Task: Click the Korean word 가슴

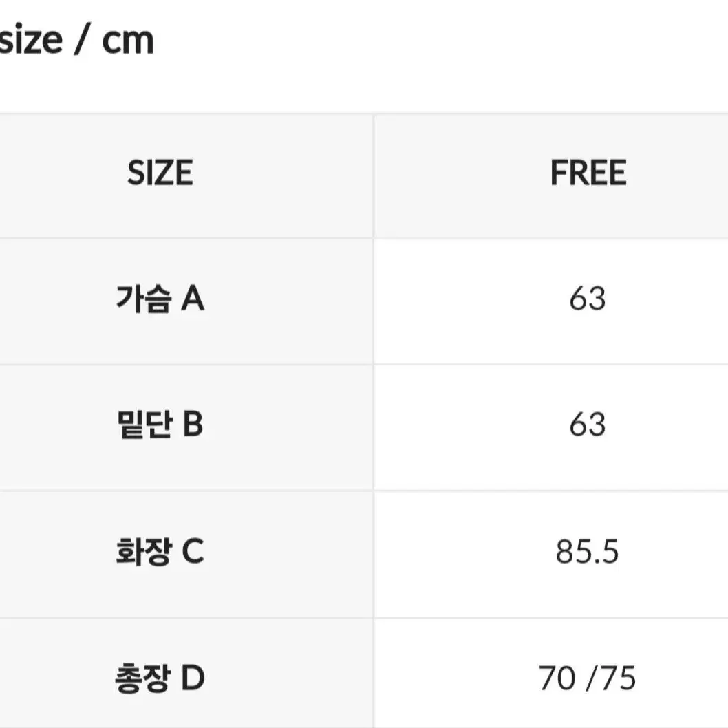Action: tap(143, 298)
